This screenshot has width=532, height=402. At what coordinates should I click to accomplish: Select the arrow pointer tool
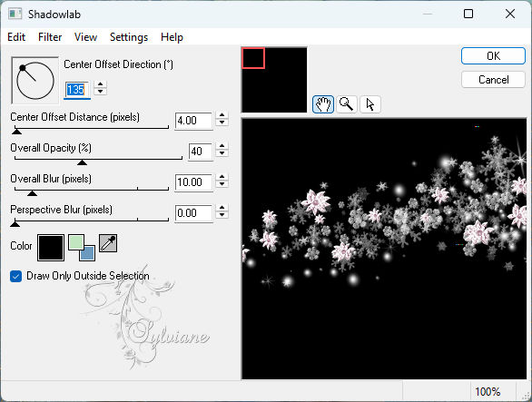click(x=369, y=104)
